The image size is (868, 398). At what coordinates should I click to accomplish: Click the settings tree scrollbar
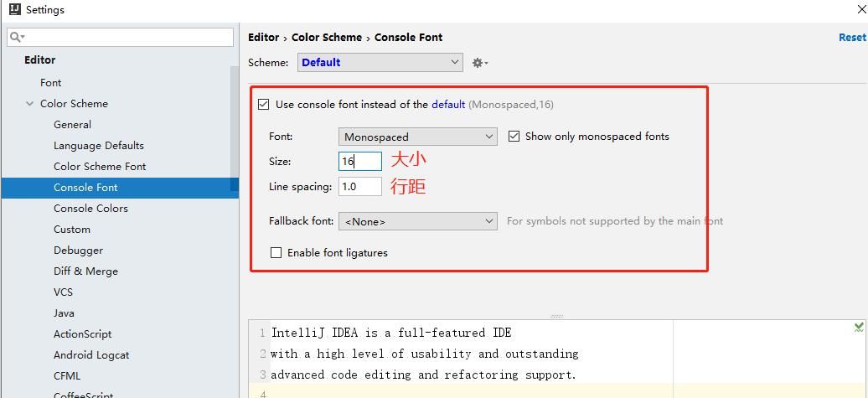tap(234, 127)
